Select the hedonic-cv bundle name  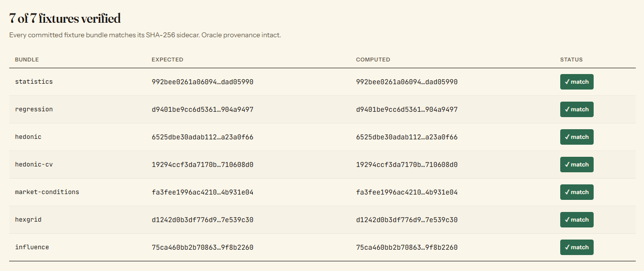tap(34, 165)
